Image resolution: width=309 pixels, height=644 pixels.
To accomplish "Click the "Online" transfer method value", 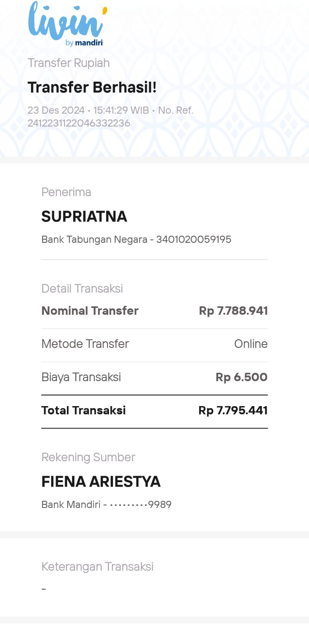I will coord(251,344).
